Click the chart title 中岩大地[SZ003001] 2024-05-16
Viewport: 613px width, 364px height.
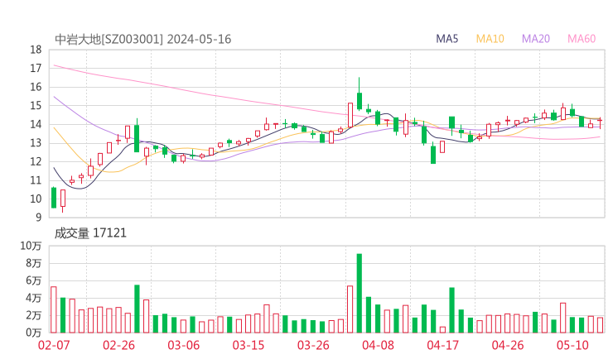click(143, 40)
